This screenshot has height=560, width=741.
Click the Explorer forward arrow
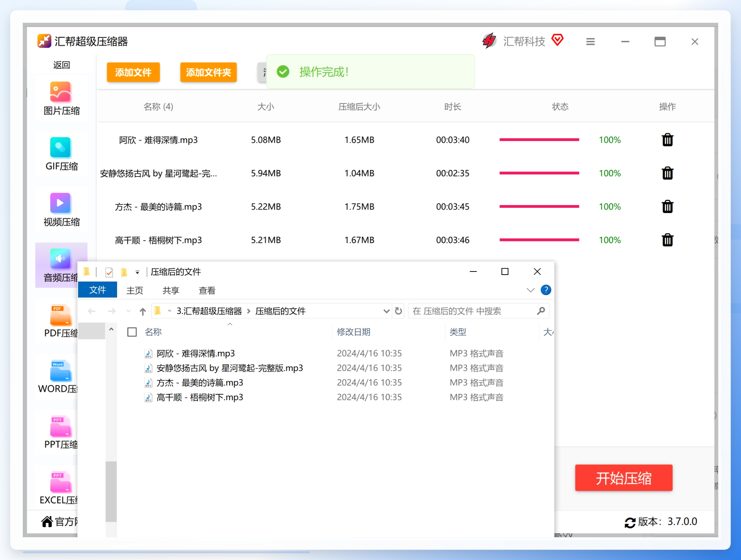pyautogui.click(x=112, y=311)
